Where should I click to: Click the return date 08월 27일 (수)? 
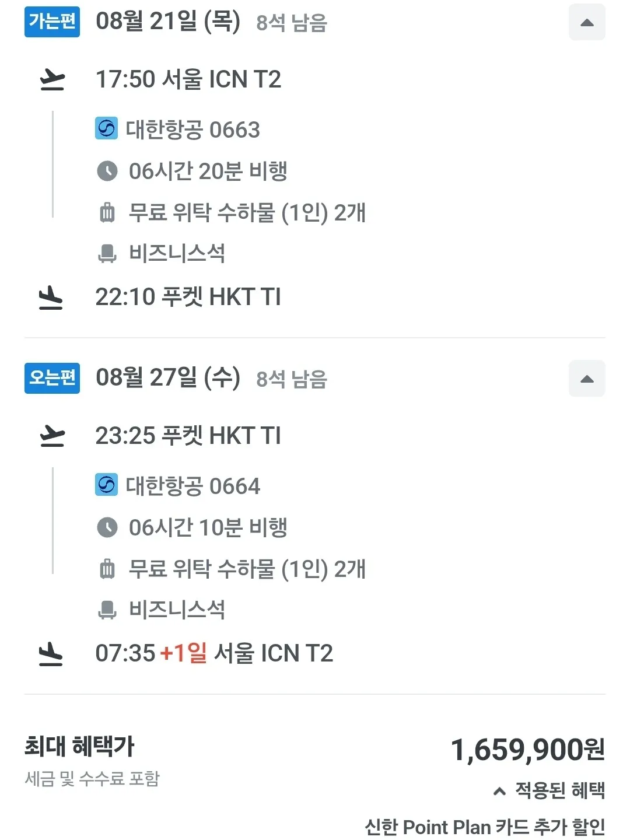(x=168, y=378)
